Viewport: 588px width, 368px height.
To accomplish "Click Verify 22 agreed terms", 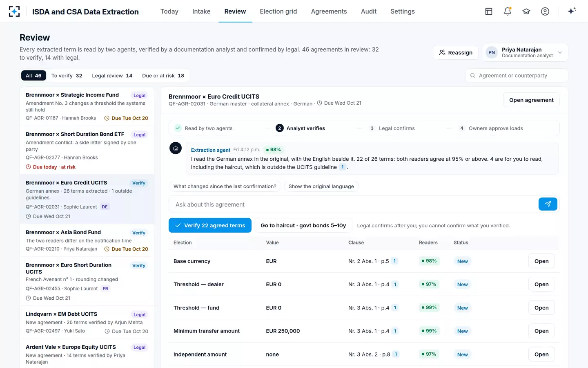I will click(210, 225).
